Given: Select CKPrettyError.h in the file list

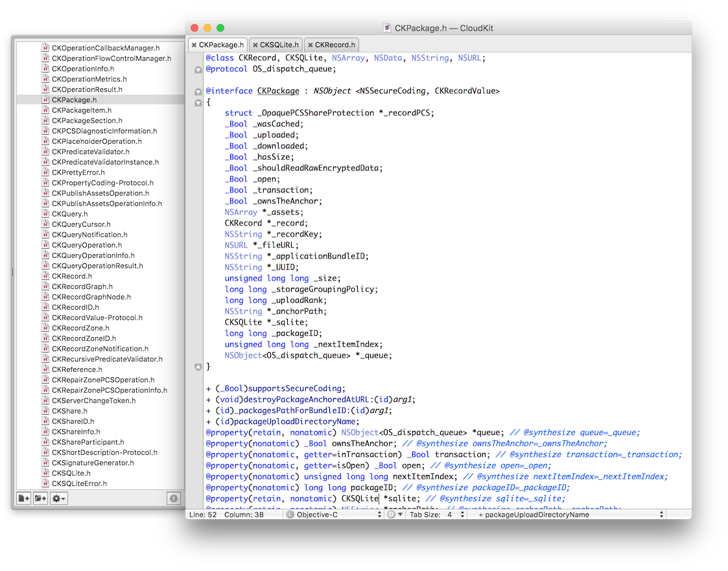Looking at the screenshot, I should point(78,172).
